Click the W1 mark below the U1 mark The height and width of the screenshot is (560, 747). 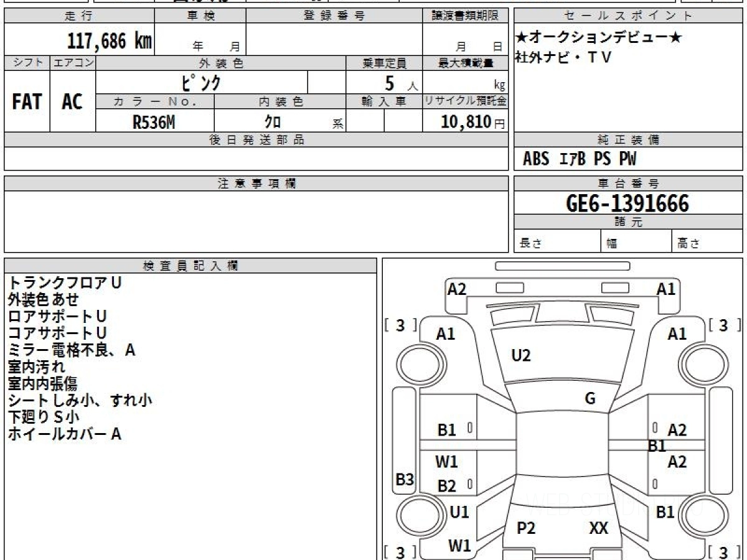pos(460,546)
